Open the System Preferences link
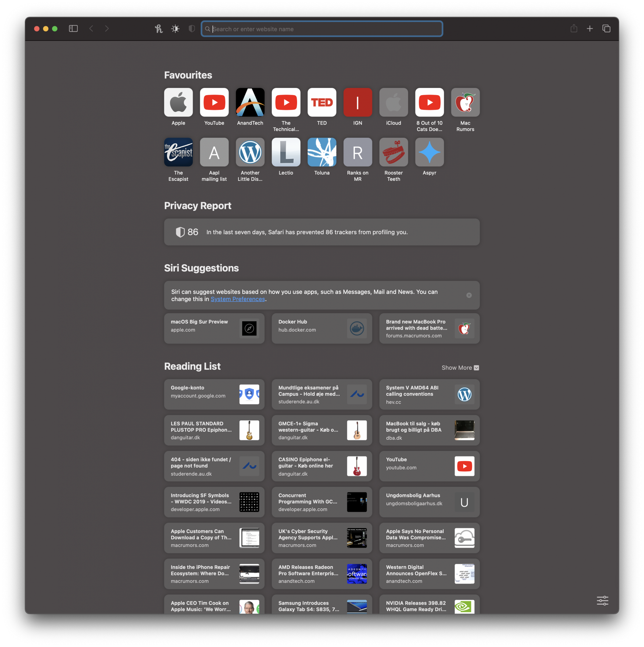The image size is (644, 647). 238,299
